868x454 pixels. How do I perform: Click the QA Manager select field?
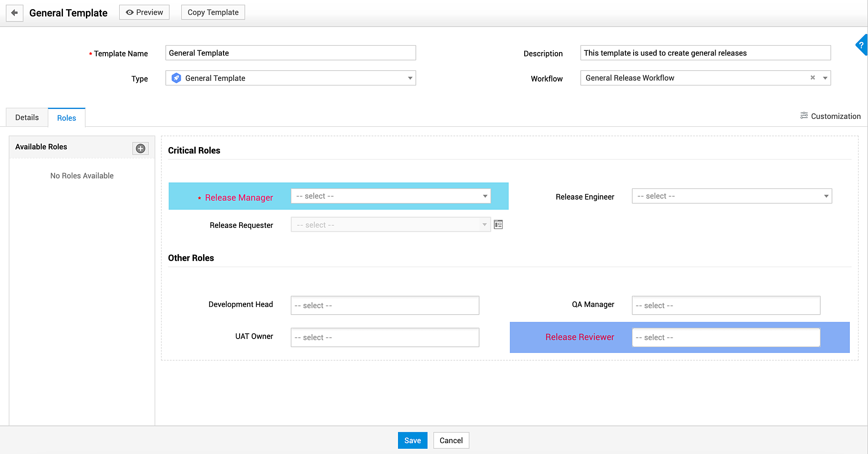point(726,306)
